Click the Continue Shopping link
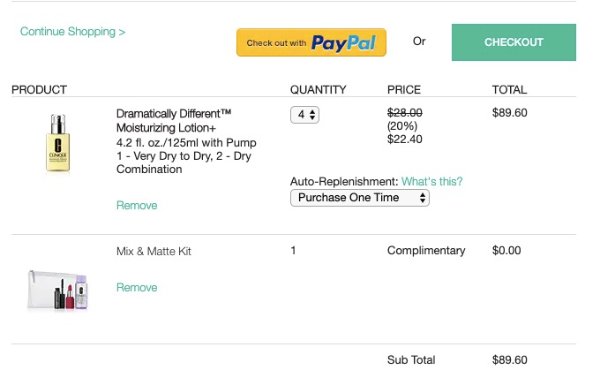Screen dimensions: 600x385 coord(73,31)
